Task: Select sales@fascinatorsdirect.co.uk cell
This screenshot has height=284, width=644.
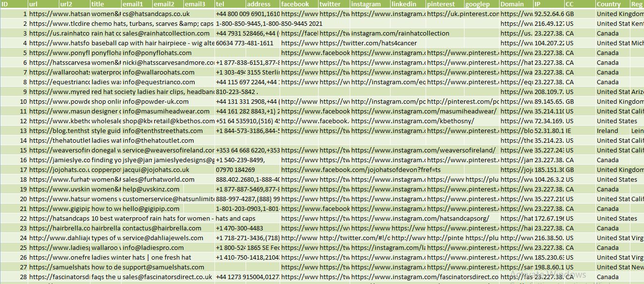Action: click(168, 277)
